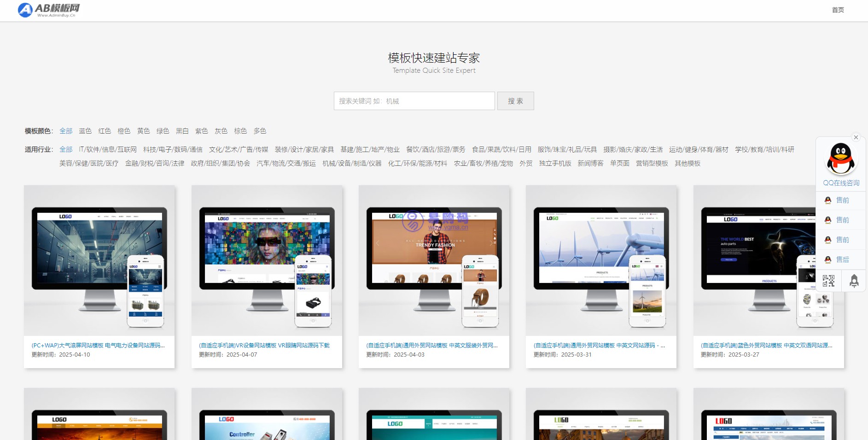This screenshot has width=868, height=440.
Task: Filter templates by 蓝色 color
Action: pos(85,131)
